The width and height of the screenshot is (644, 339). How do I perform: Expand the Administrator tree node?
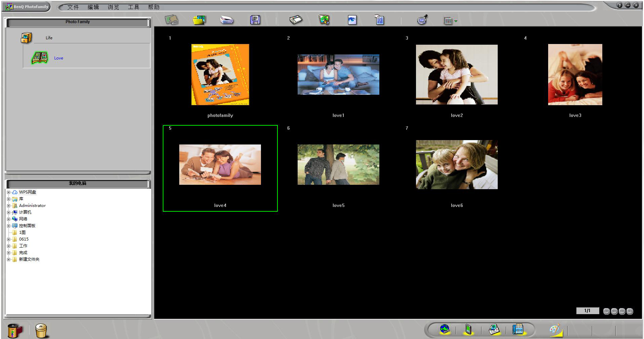[8, 206]
